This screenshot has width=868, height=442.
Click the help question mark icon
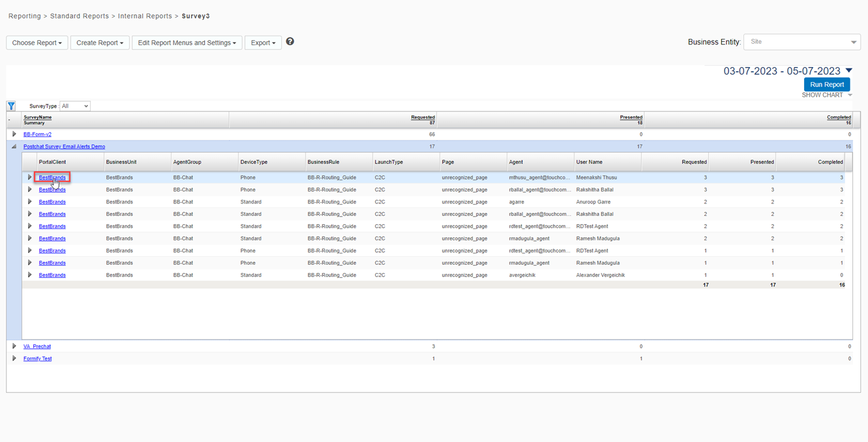pos(290,42)
